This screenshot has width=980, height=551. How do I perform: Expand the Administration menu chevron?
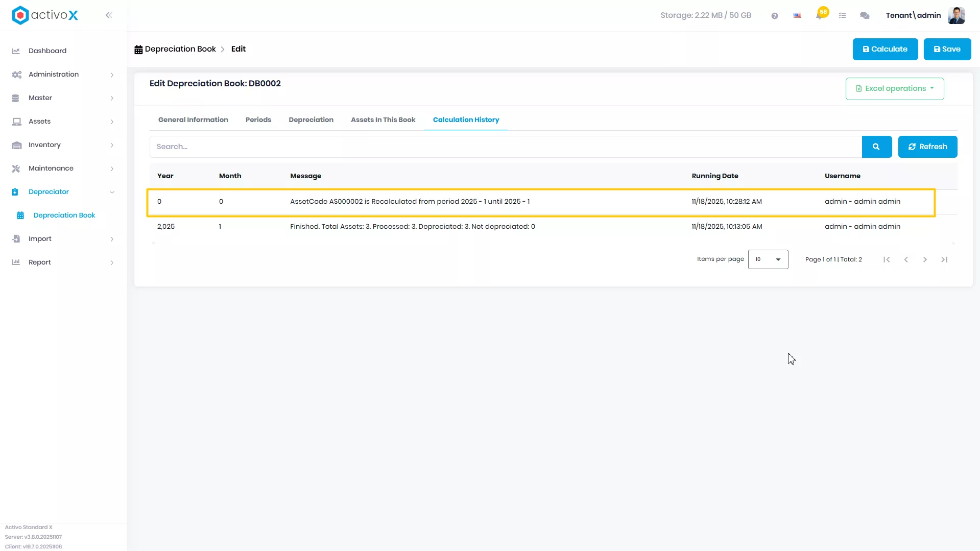(112, 75)
